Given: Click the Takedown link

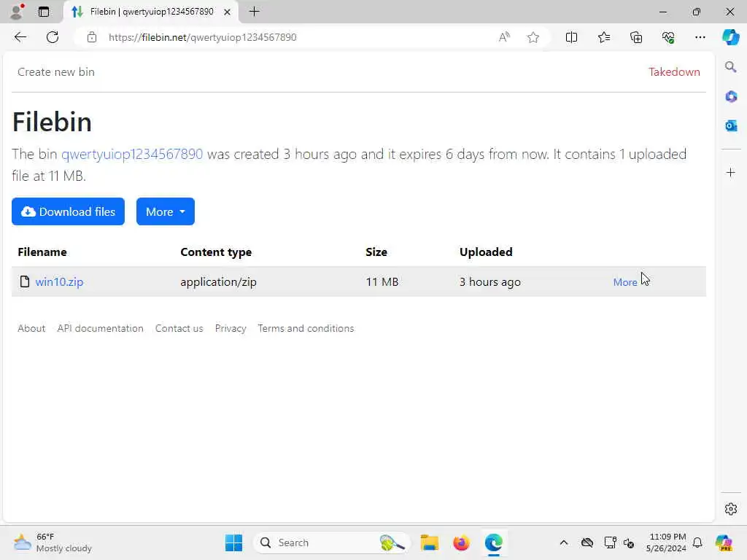Looking at the screenshot, I should point(674,72).
